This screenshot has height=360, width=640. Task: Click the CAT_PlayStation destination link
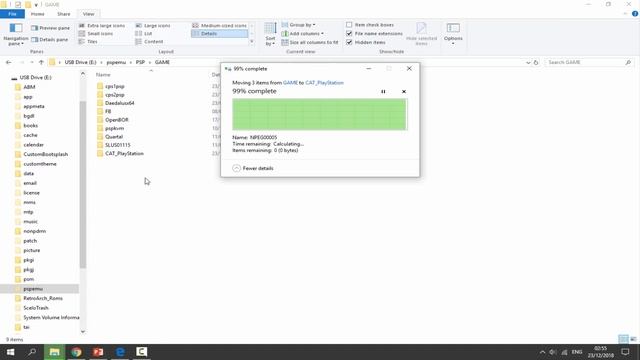pos(324,83)
